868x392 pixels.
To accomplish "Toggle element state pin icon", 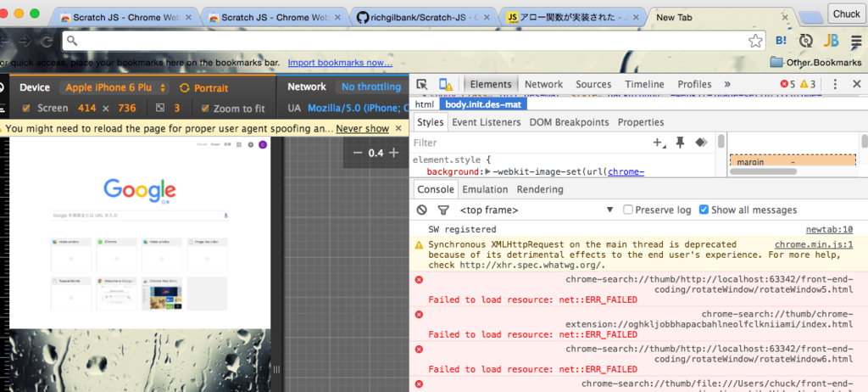I will coord(681,143).
